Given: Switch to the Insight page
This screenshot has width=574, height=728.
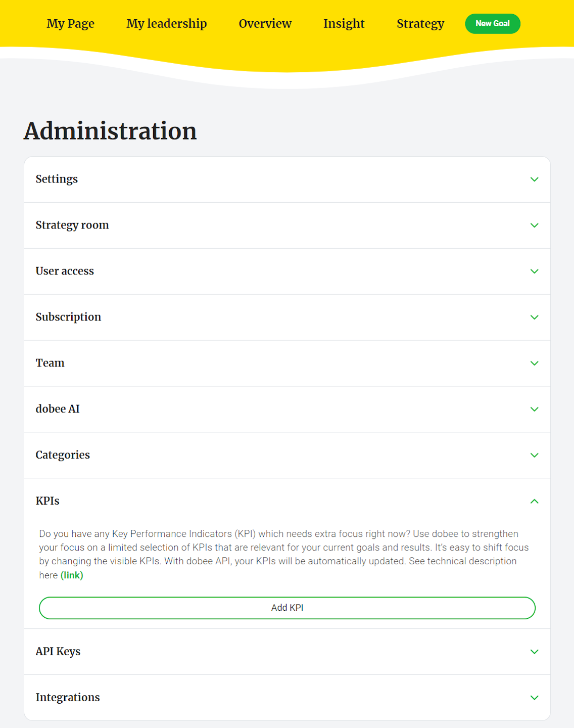Looking at the screenshot, I should [x=344, y=24].
